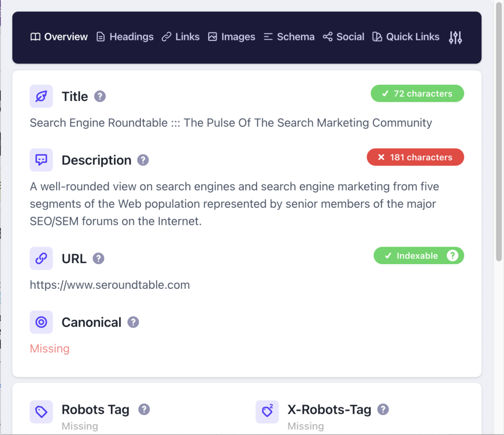
Task: Click Missing under X-Robots-Tag
Action: (306, 426)
